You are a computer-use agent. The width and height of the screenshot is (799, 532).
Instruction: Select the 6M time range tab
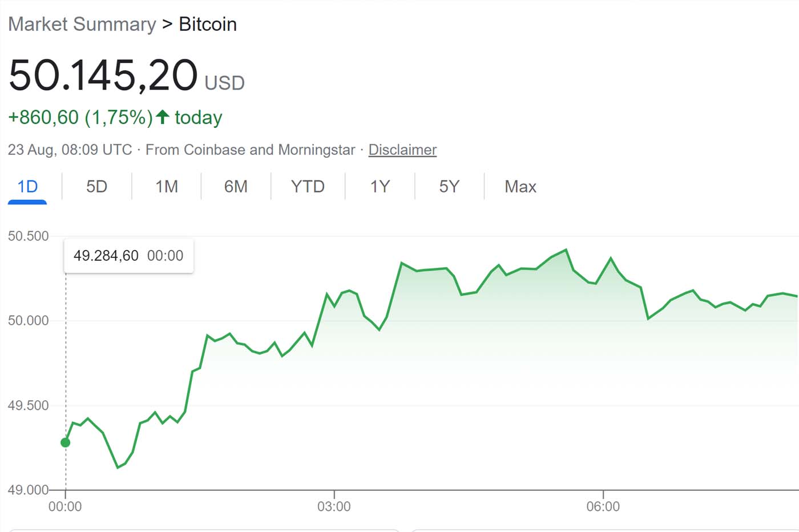(236, 187)
